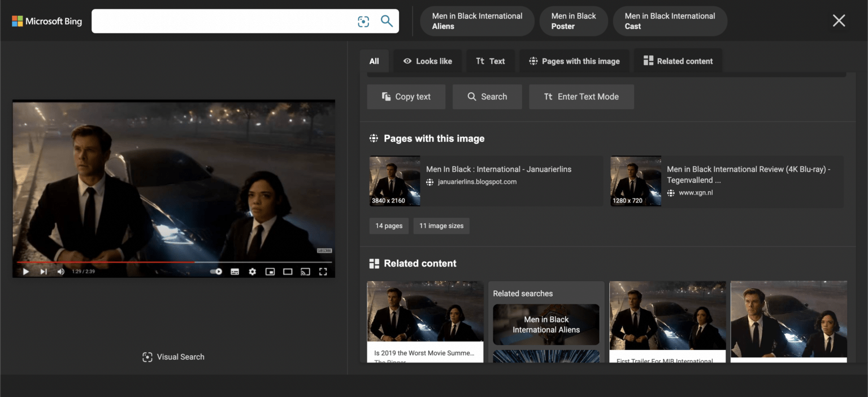The width and height of the screenshot is (868, 397).
Task: Click the Copy text button
Action: coord(406,97)
